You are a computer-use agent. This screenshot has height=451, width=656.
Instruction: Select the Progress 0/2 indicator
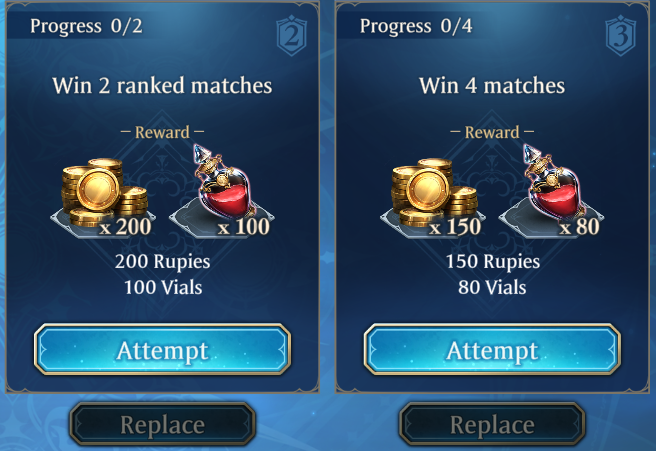86,26
